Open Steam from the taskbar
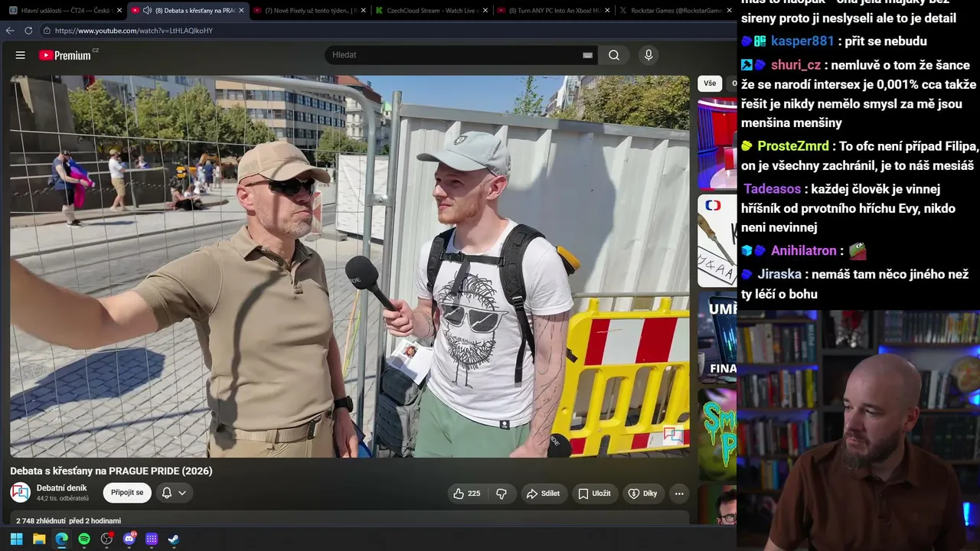This screenshot has height=551, width=980. (x=174, y=539)
